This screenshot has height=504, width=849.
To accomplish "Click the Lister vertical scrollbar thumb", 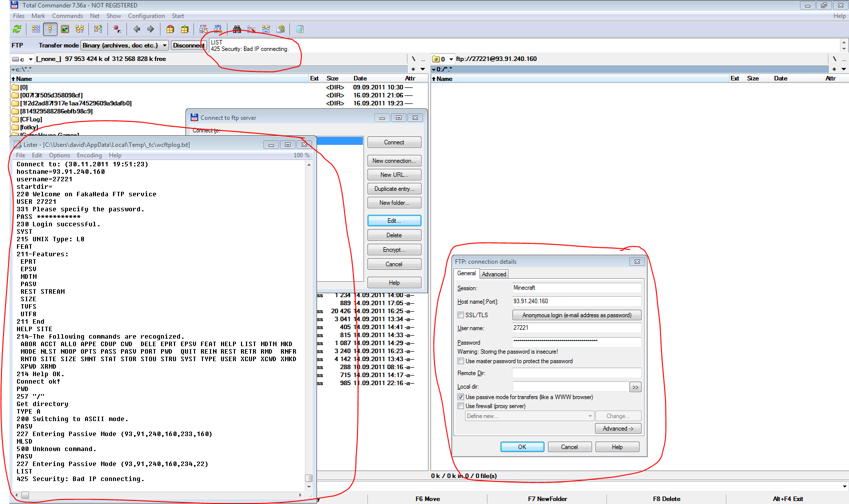I will point(309,478).
